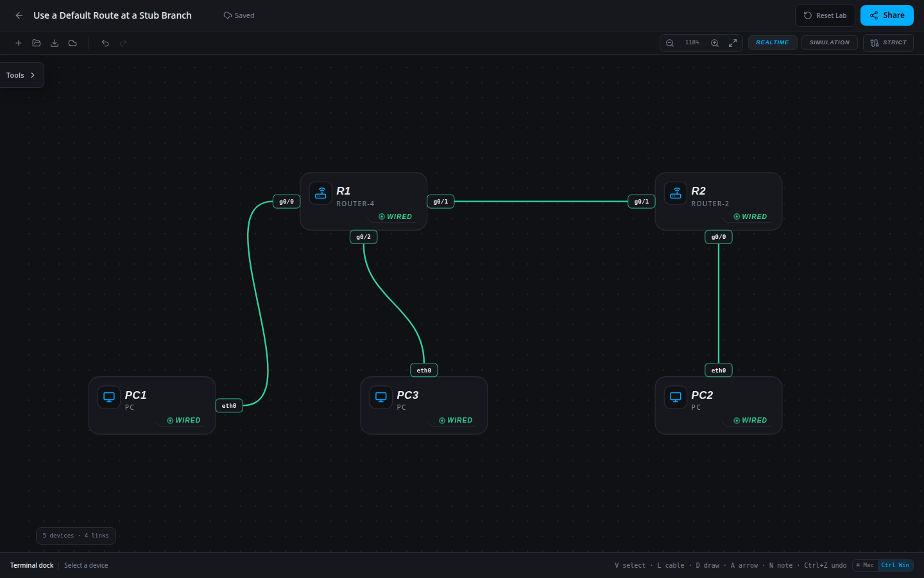Click the PC2 computer icon
924x578 pixels.
(676, 397)
